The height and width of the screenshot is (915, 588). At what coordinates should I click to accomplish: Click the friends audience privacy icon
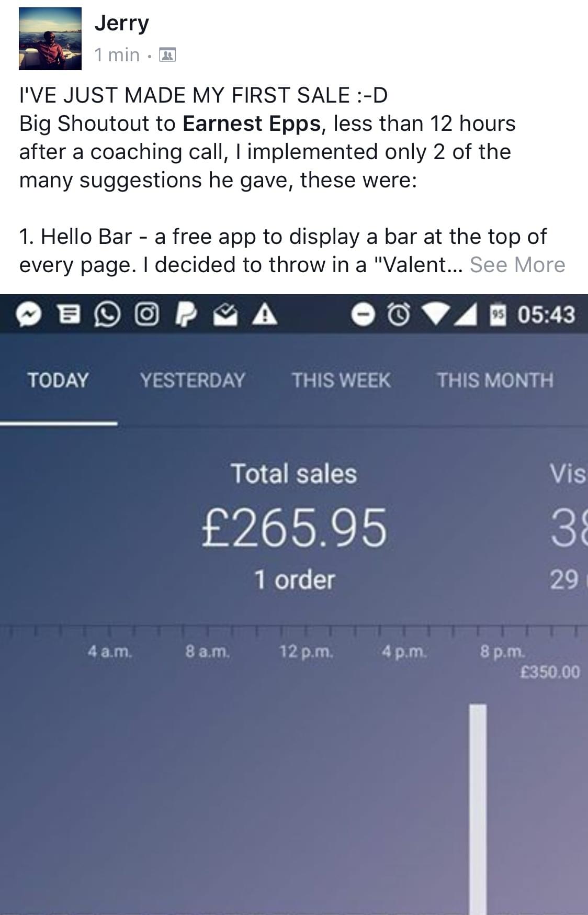(x=167, y=54)
